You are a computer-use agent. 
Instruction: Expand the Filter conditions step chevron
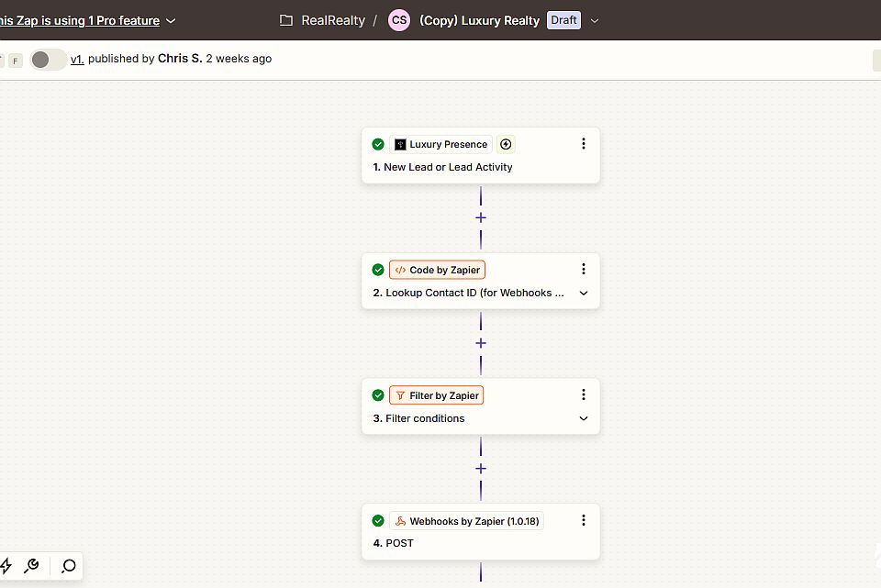click(x=584, y=418)
